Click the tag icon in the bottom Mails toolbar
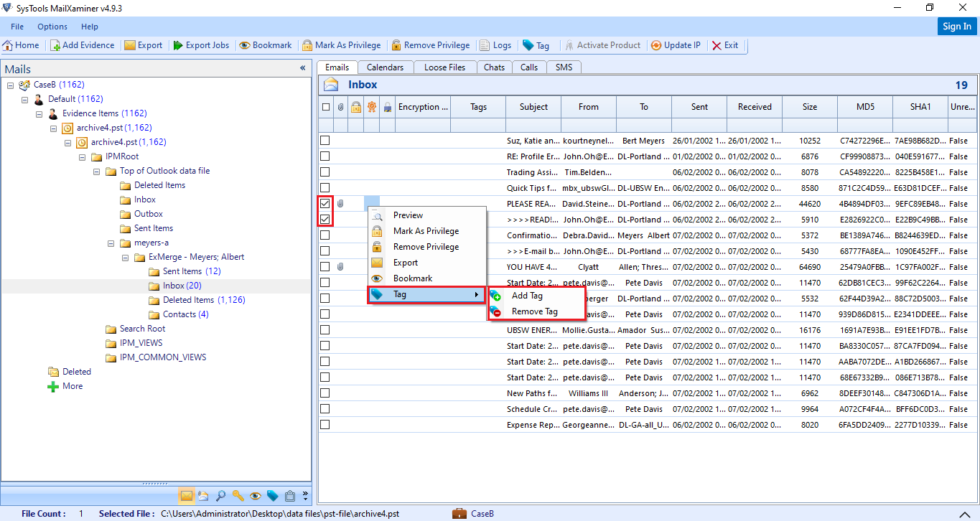980x521 pixels. click(x=272, y=495)
